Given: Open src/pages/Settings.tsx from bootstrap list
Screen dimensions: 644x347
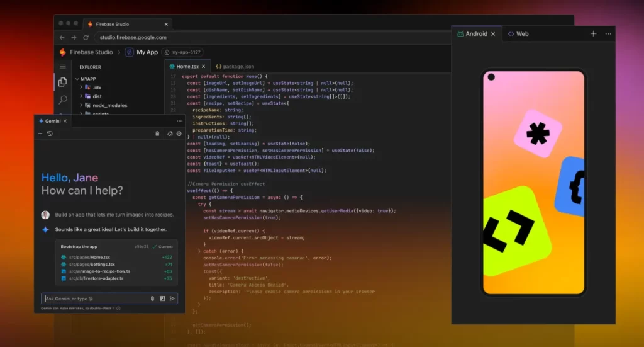Looking at the screenshot, I should (92, 264).
